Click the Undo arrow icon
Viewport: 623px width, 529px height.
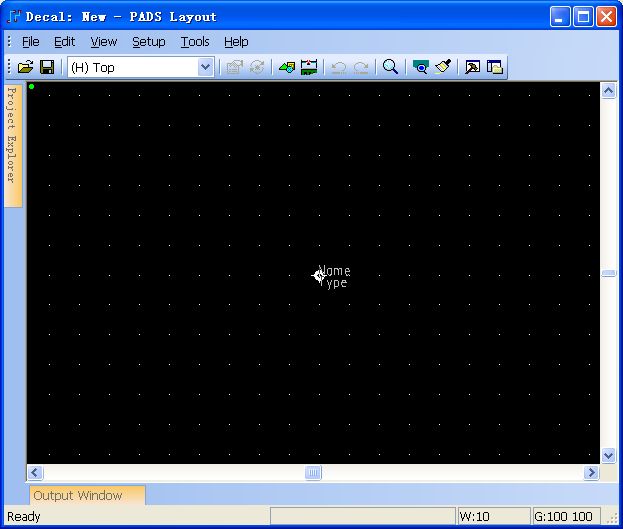(339, 67)
